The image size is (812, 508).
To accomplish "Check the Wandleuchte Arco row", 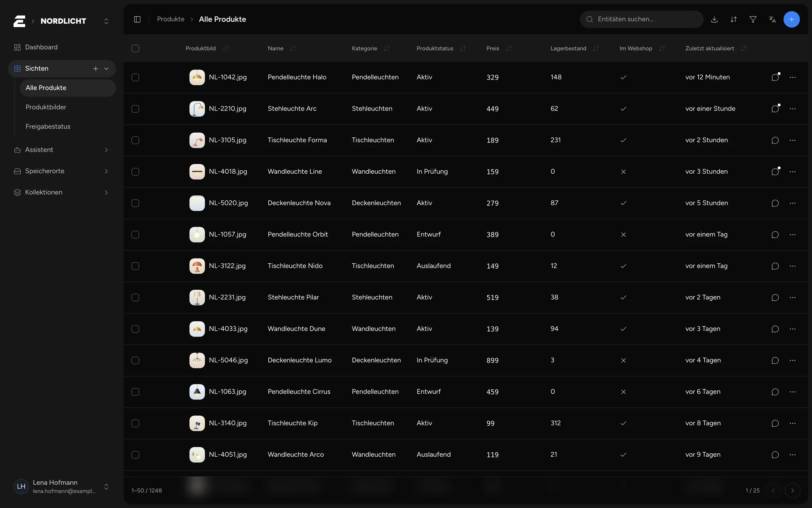I will tap(135, 454).
